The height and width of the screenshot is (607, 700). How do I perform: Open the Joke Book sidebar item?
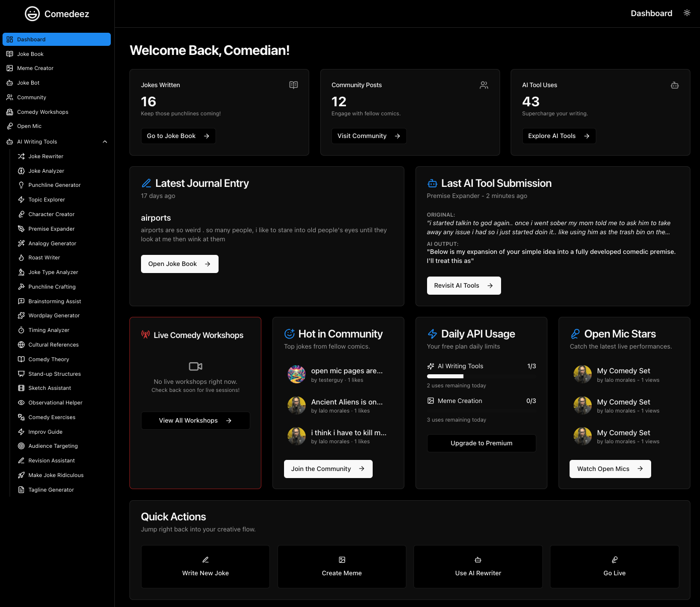pyautogui.click(x=30, y=54)
